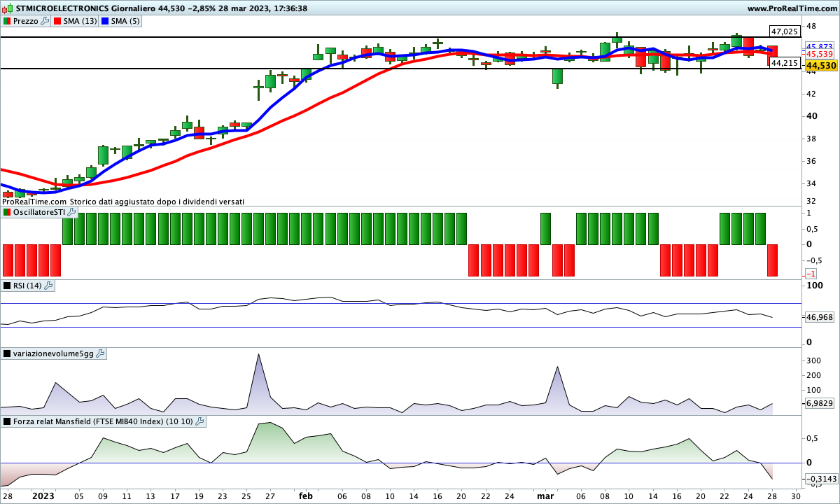
Task: Open the www.ProRealTime.com link
Action: point(792,8)
